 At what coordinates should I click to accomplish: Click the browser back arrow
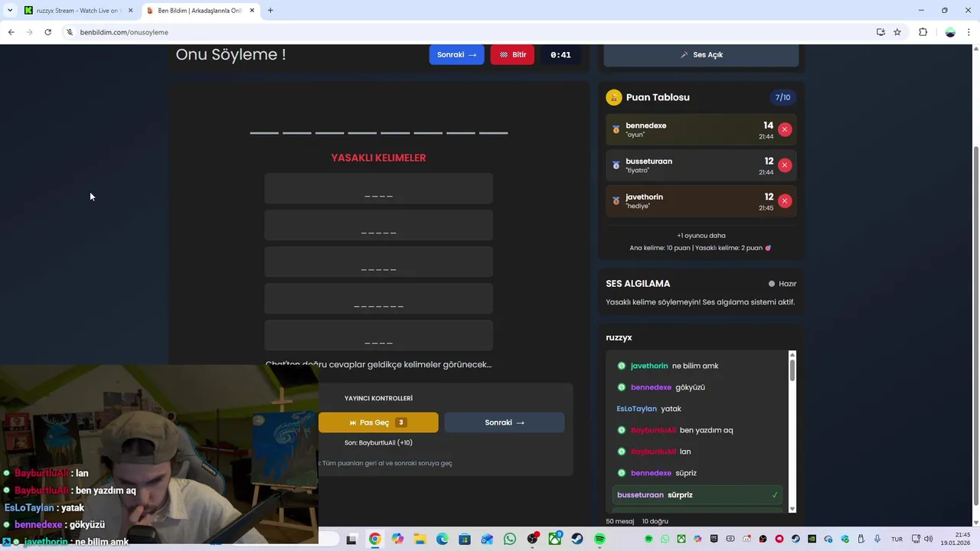click(x=11, y=32)
